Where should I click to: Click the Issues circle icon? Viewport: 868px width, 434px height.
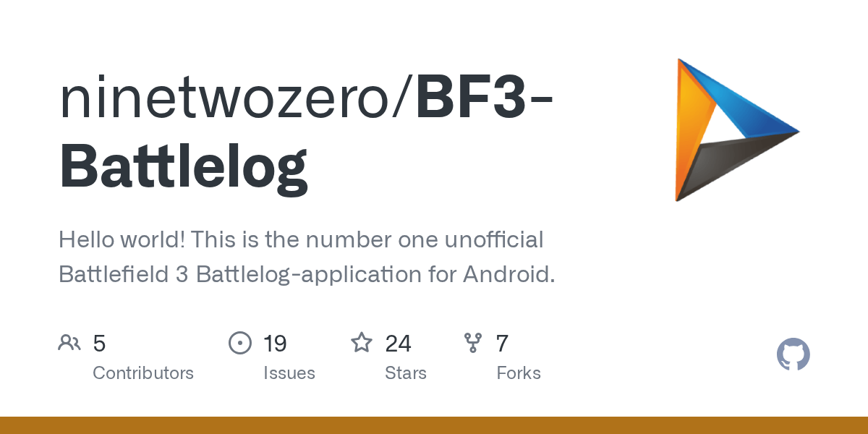(x=239, y=343)
